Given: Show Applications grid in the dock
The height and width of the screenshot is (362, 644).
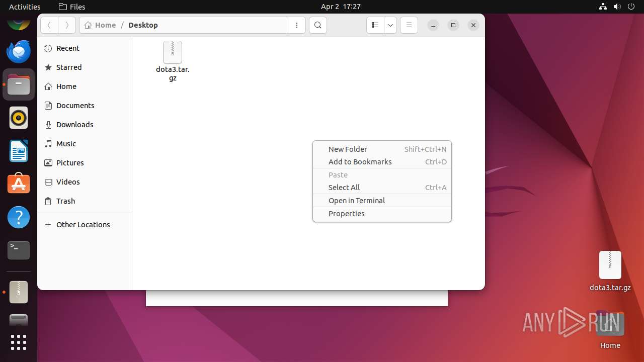Looking at the screenshot, I should [19, 342].
